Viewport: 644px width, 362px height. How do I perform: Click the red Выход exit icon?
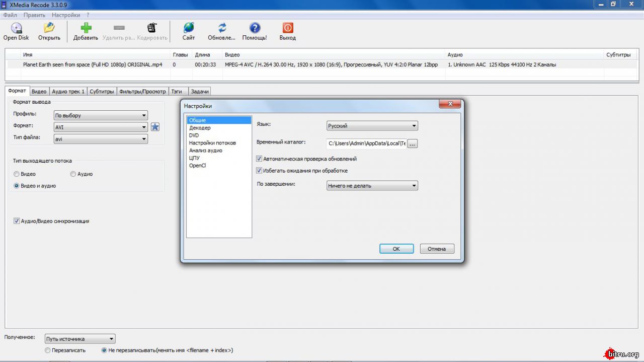point(288,28)
